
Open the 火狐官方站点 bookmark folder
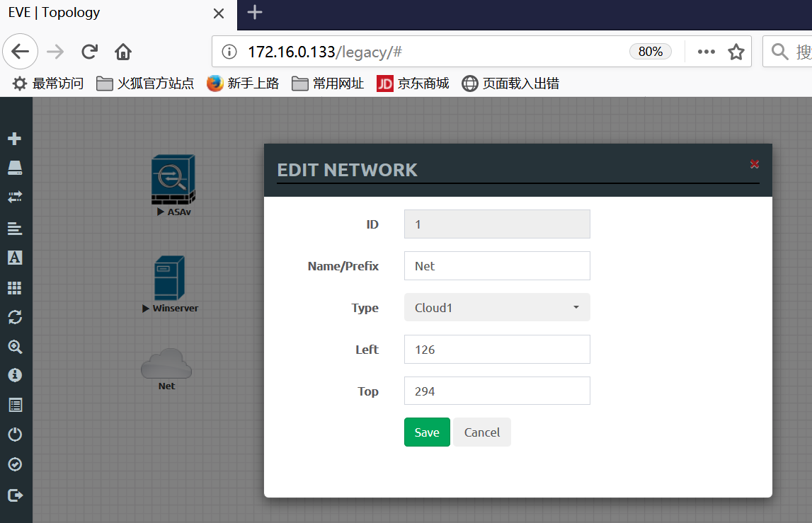pyautogui.click(x=145, y=84)
